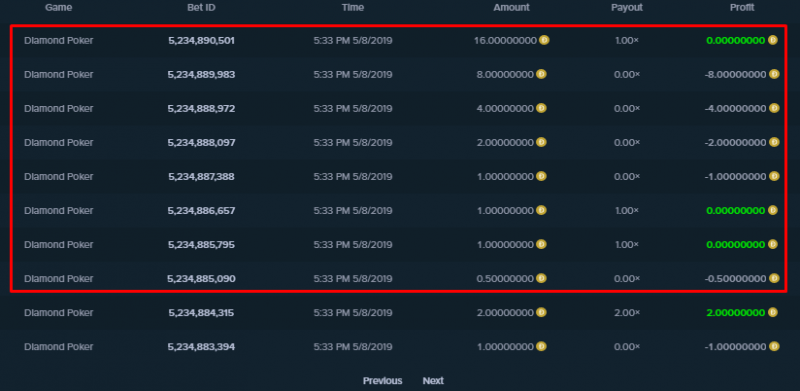Click coin icon beside profit -8.00000000

[774, 74]
